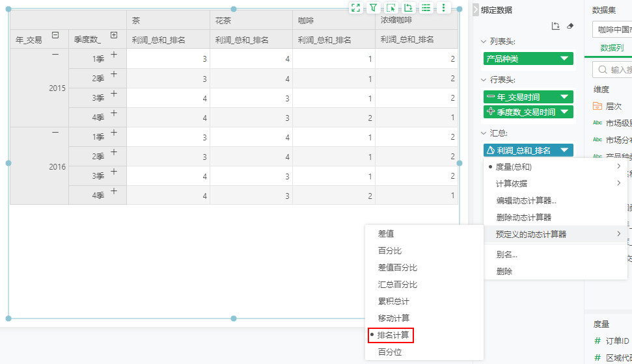
Task: Click the 花茶 column header
Action: click(x=251, y=20)
